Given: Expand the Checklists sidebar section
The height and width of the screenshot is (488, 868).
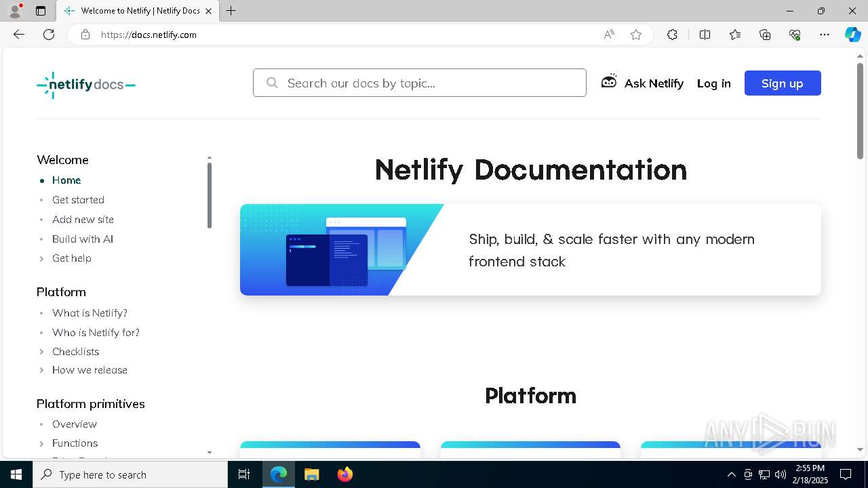Looking at the screenshot, I should (x=42, y=352).
